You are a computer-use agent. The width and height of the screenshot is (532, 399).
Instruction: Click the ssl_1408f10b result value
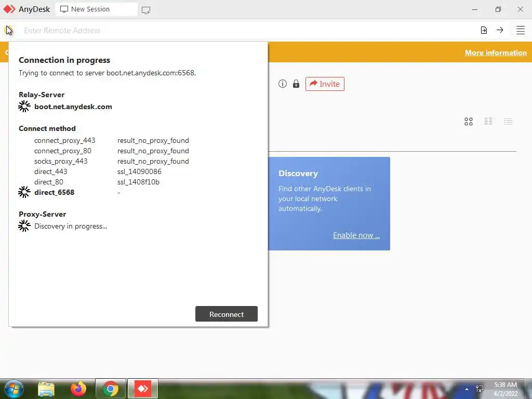pyautogui.click(x=138, y=182)
